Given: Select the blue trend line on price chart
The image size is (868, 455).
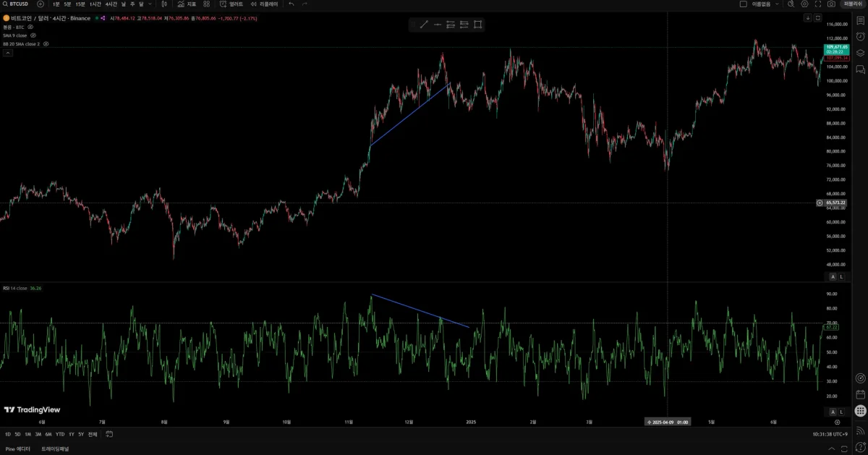Looking at the screenshot, I should [x=410, y=115].
